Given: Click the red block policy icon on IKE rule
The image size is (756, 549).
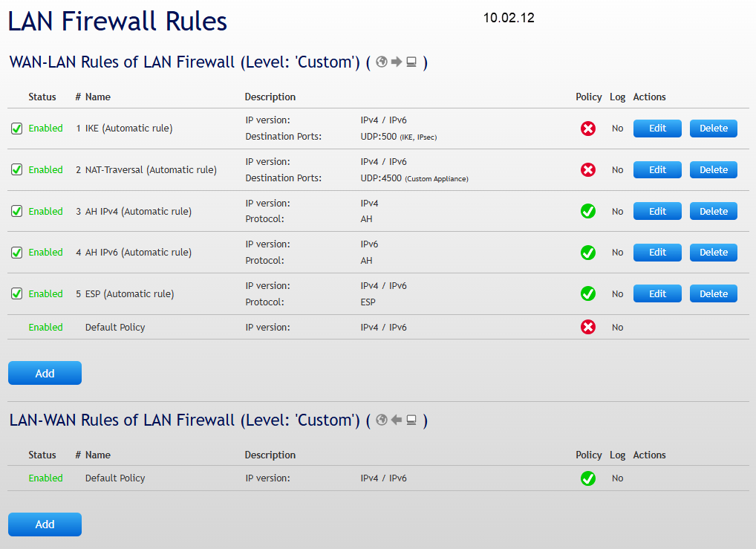Looking at the screenshot, I should pos(588,128).
